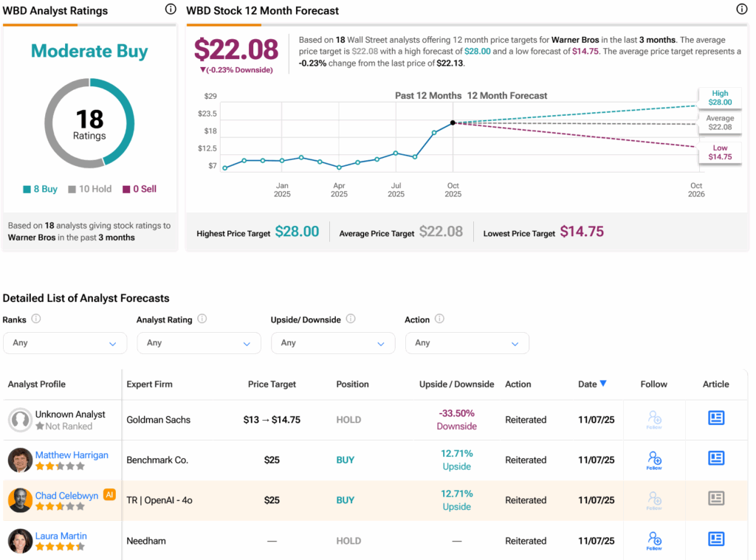Click the info icon next to Upside/ Downside

(351, 319)
